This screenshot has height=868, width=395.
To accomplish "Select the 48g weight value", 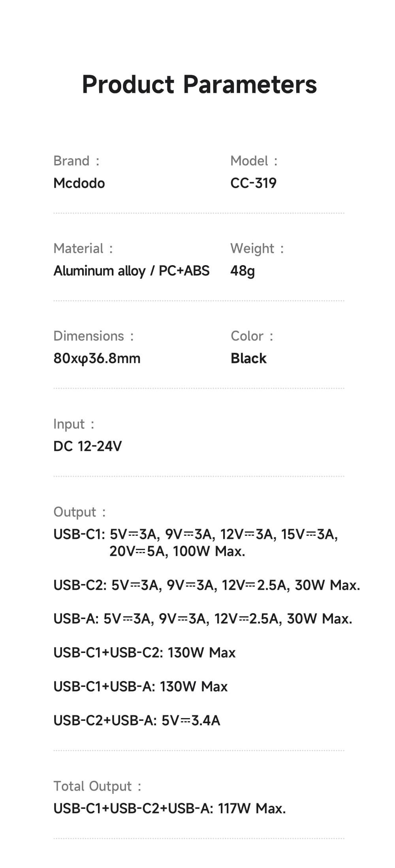I will tap(243, 271).
